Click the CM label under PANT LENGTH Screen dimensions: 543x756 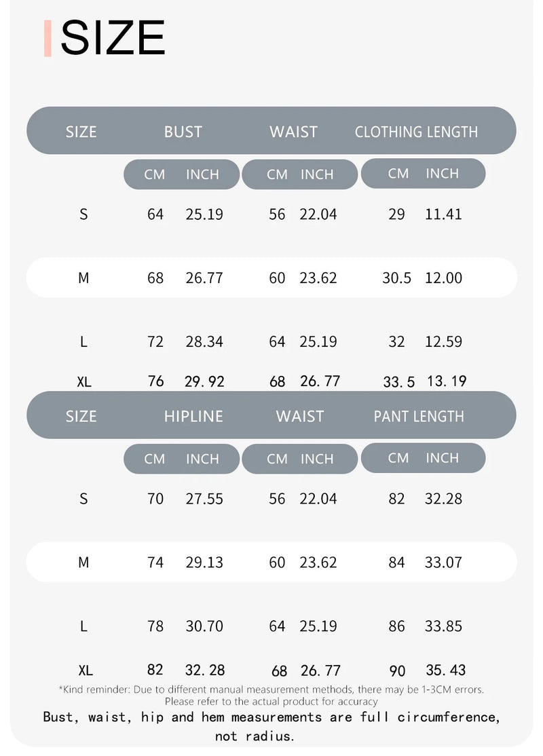point(398,458)
